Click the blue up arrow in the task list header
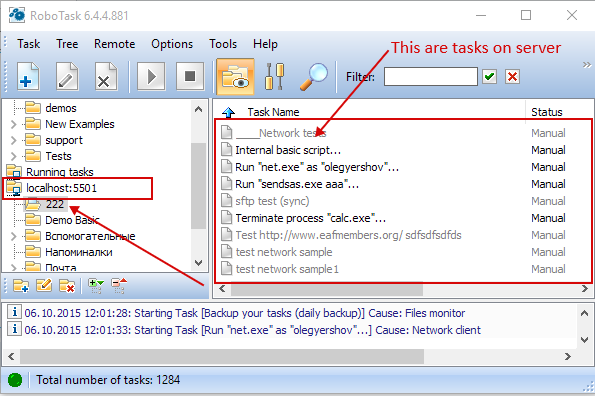The image size is (595, 396). pos(228,112)
